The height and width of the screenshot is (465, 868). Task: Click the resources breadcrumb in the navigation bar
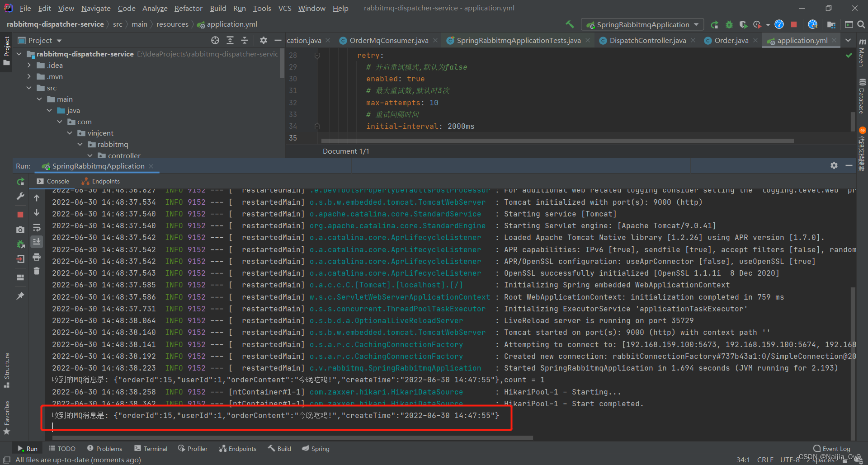172,24
